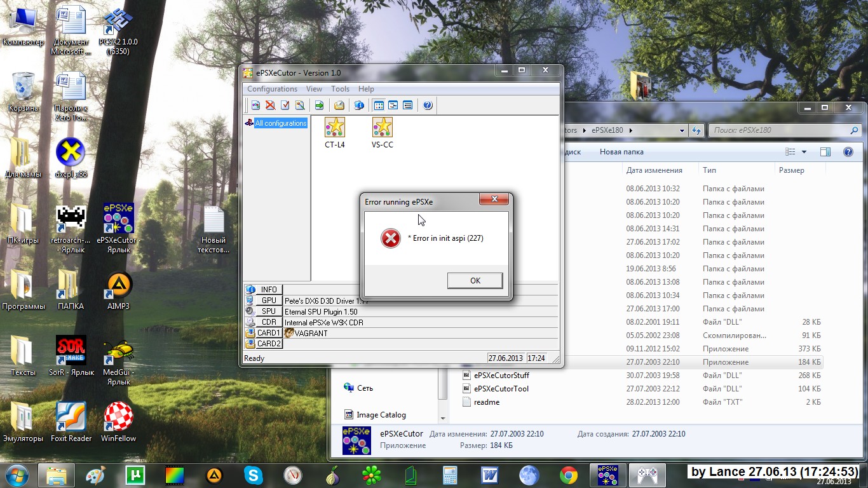
Task: Open the Help menu in ePSXeCutor
Action: (366, 89)
